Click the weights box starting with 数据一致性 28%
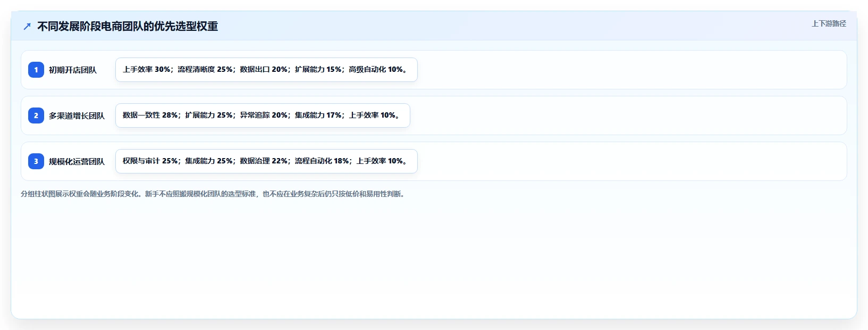868x330 pixels. point(263,115)
